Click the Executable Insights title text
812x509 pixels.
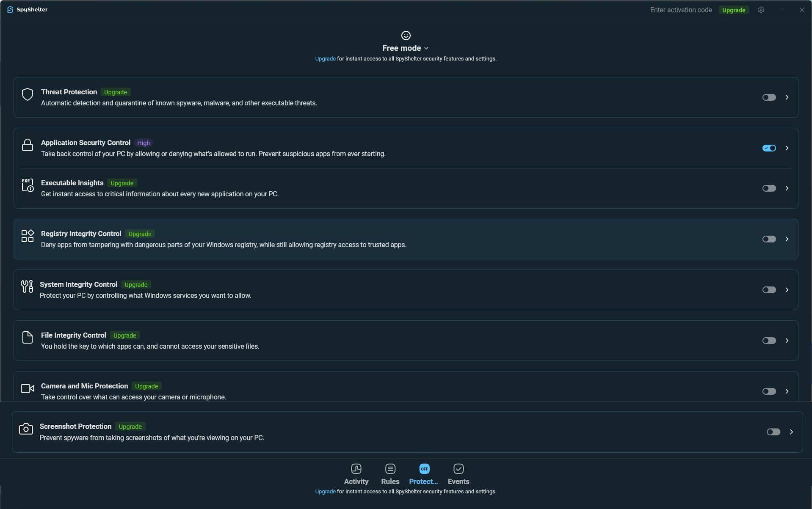coord(72,183)
